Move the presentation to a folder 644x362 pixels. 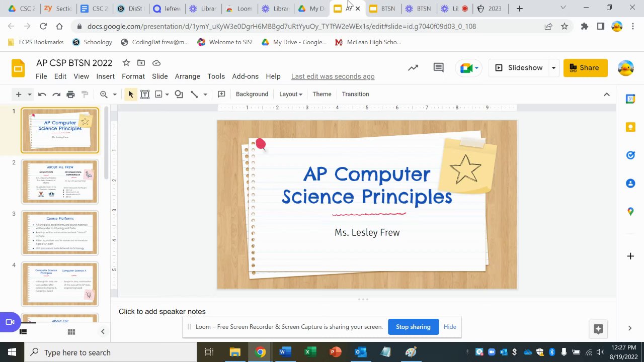point(141,63)
